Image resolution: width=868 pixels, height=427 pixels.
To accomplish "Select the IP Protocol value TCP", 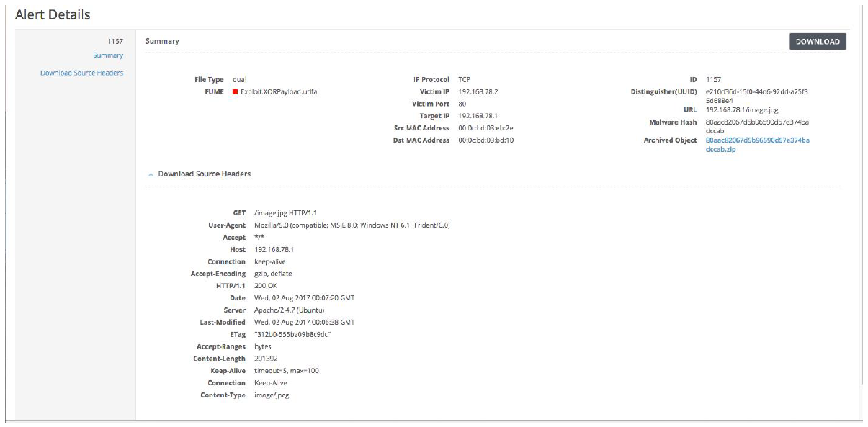I will click(x=465, y=80).
